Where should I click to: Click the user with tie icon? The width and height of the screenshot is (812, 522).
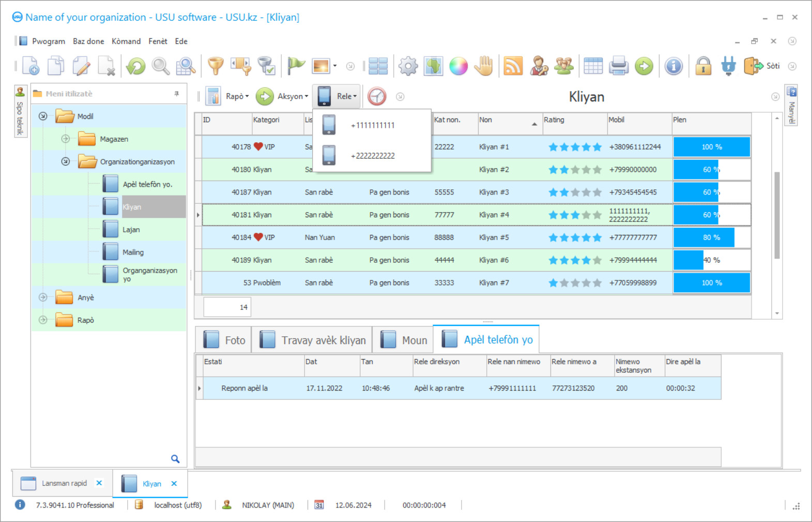pos(539,66)
